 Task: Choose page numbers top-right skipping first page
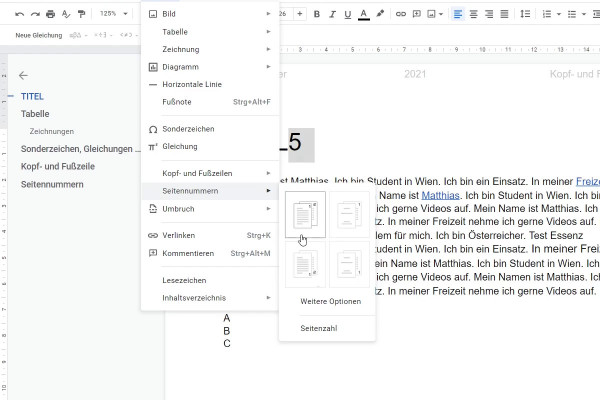(x=349, y=214)
